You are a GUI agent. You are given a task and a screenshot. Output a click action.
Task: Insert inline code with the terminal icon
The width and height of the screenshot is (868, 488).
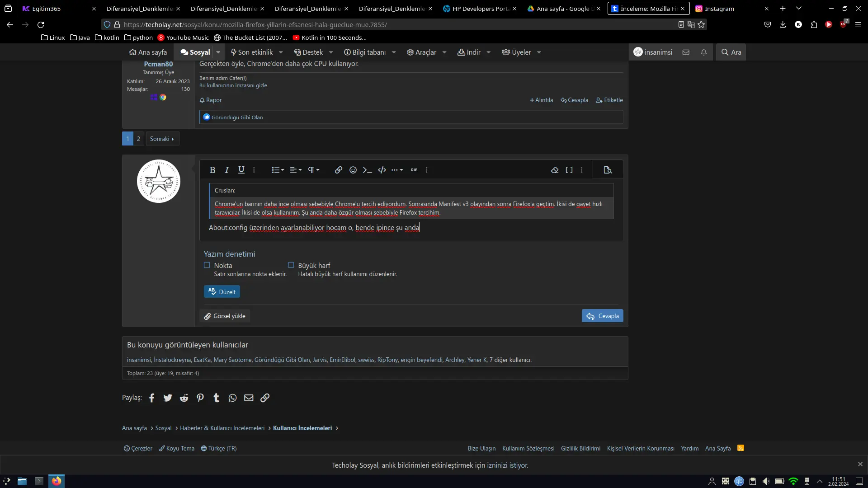368,170
